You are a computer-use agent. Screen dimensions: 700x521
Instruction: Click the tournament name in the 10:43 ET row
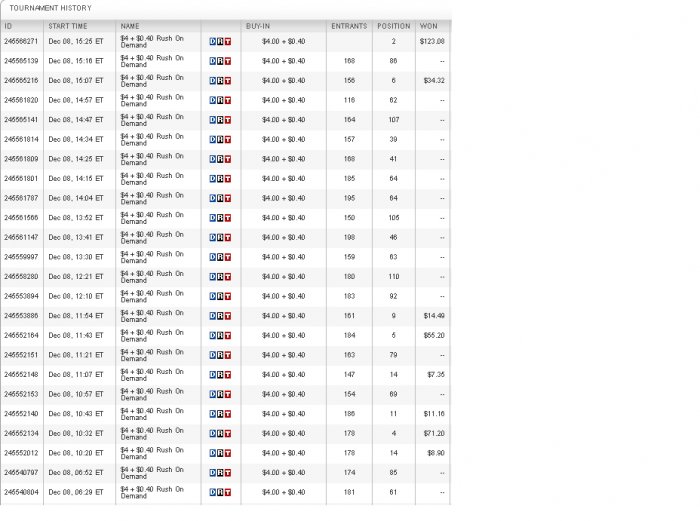tap(152, 414)
